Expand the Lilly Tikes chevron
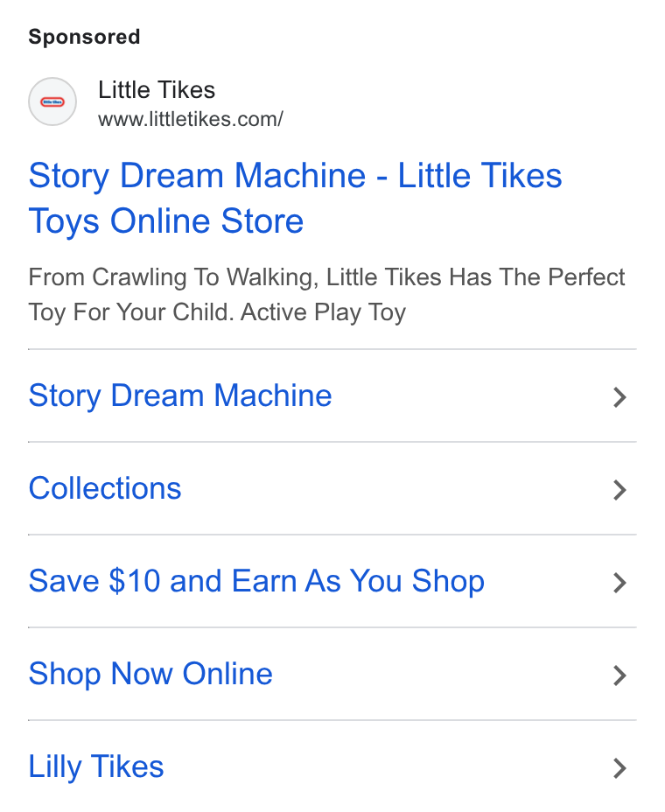 click(x=619, y=768)
